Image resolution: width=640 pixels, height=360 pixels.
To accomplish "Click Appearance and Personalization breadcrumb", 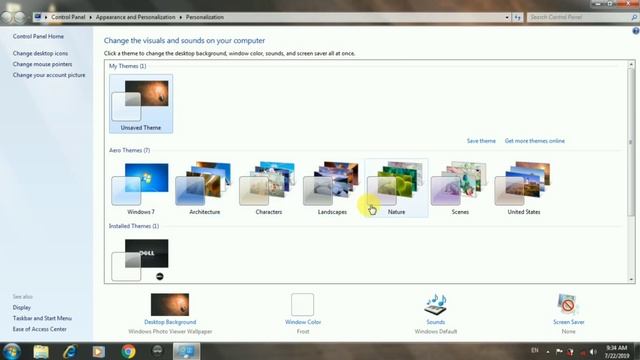I will point(136,17).
